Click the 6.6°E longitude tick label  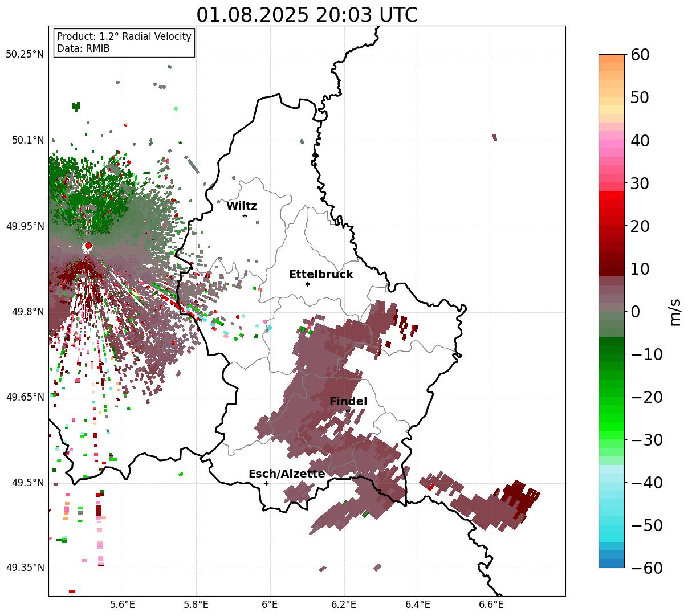coord(491,605)
